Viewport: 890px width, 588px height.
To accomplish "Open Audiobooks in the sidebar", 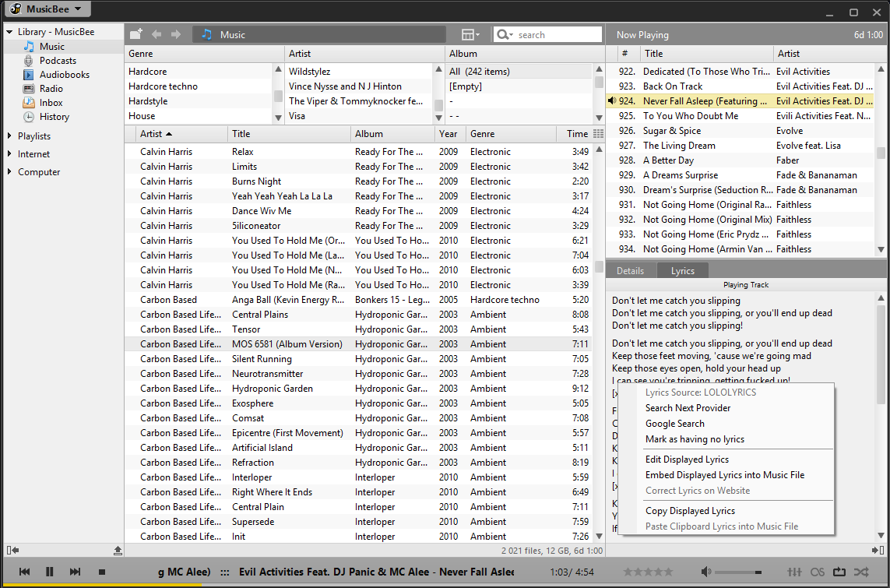I will (x=64, y=74).
